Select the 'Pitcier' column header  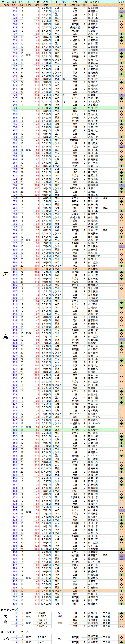coord(95,5)
